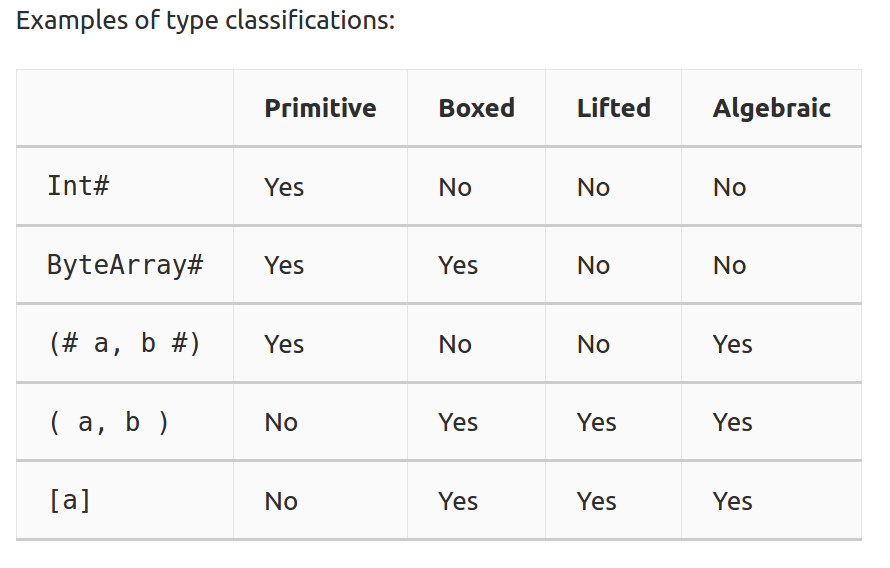Click the Algebraic value for [a]
Screen dimensions: 890x568
pos(733,502)
